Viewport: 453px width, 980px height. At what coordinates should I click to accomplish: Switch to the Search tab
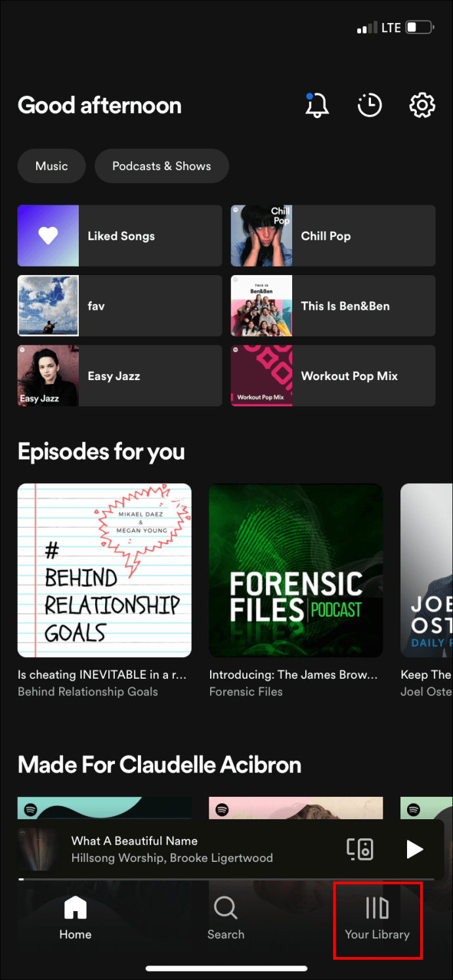pyautogui.click(x=226, y=918)
